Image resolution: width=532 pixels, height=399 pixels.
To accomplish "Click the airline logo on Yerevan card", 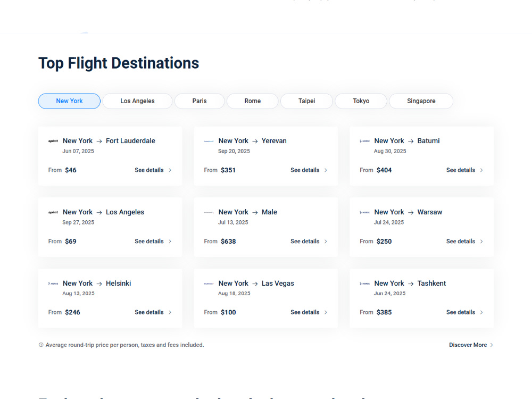I will (x=209, y=141).
